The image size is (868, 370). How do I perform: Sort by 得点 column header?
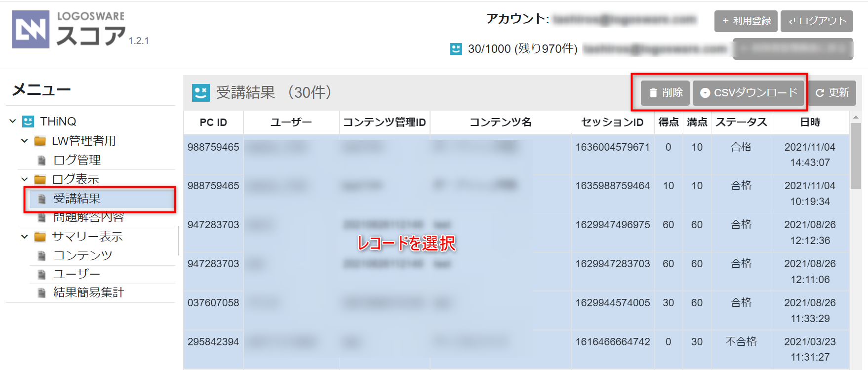(669, 123)
